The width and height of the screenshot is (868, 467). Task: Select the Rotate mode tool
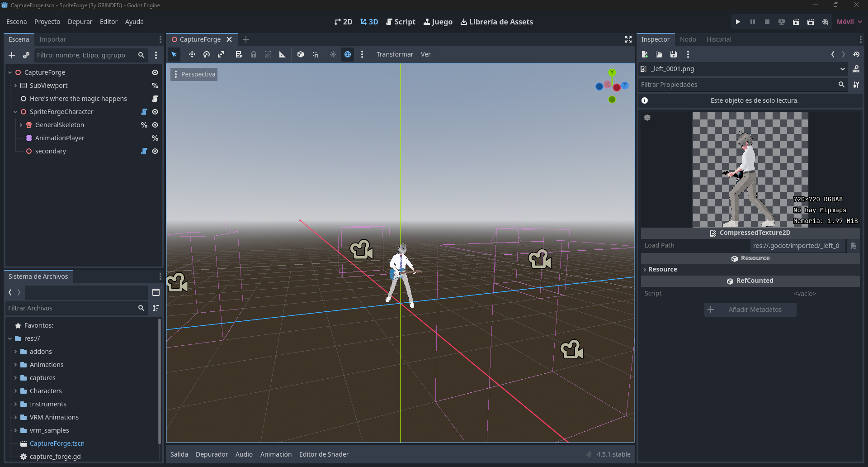pyautogui.click(x=207, y=54)
